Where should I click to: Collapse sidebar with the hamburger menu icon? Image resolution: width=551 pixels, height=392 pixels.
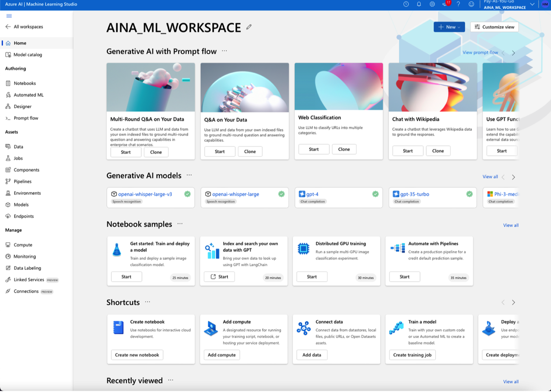click(9, 16)
